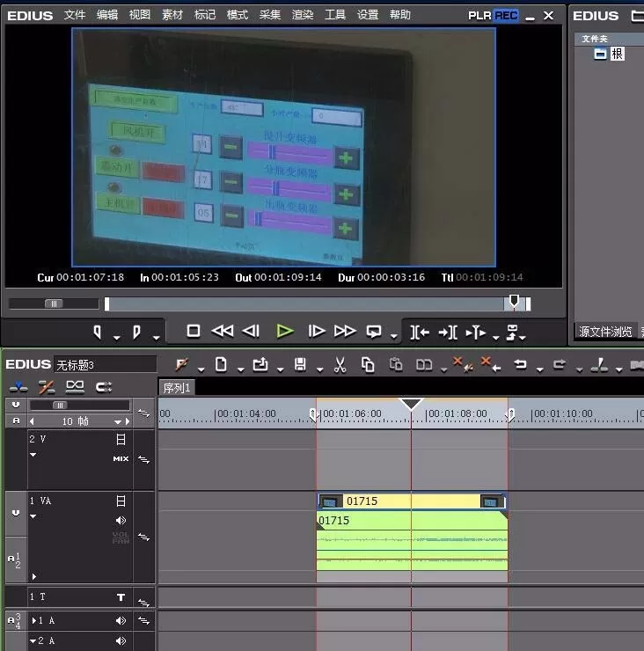
Task: Click the REC mode button
Action: (x=506, y=15)
